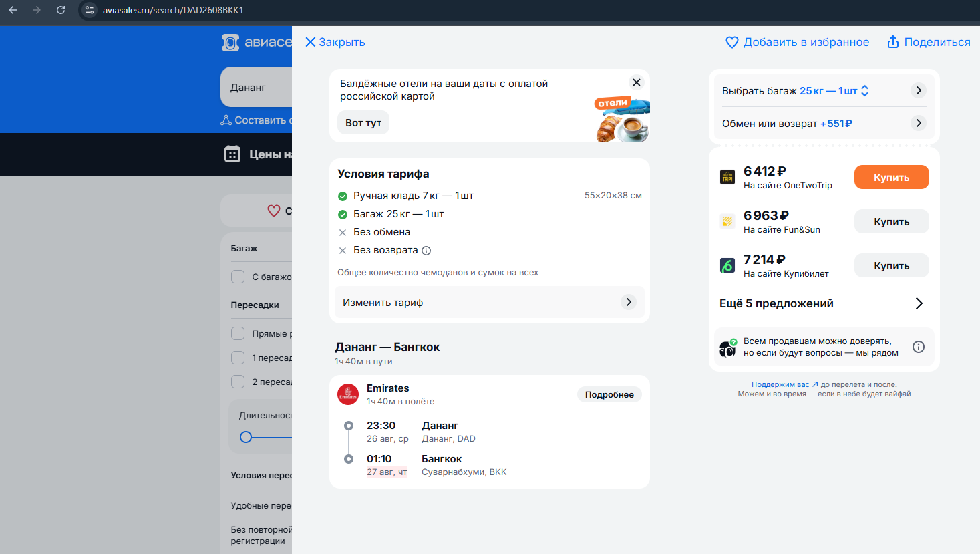Image resolution: width=980 pixels, height=554 pixels.
Task: Click the browser back arrow
Action: (13, 10)
